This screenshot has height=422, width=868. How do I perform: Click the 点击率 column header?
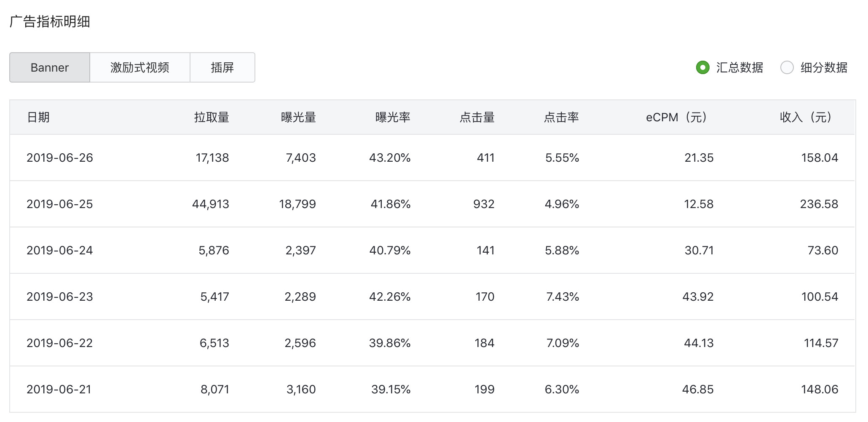(x=561, y=117)
